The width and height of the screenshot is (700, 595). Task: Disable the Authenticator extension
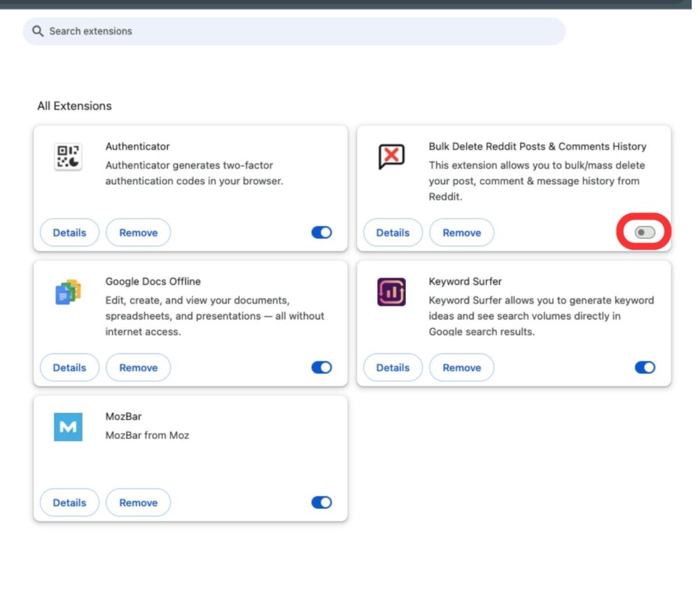320,232
